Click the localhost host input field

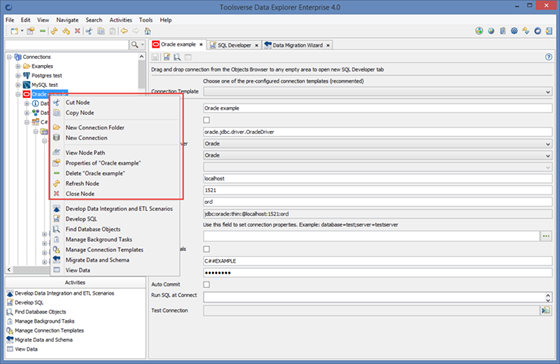coord(378,179)
